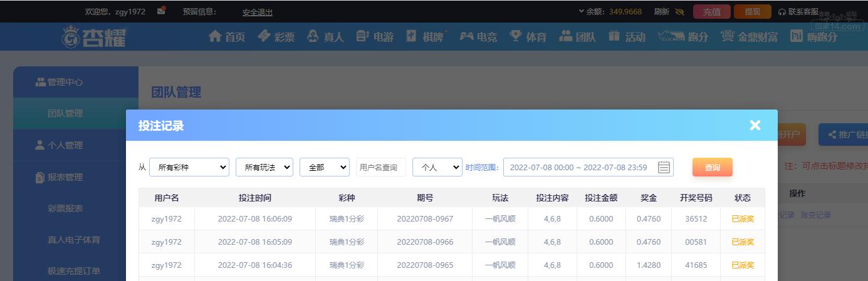Expand the 所有彩种 dropdown
The width and height of the screenshot is (868, 281).
[189, 167]
